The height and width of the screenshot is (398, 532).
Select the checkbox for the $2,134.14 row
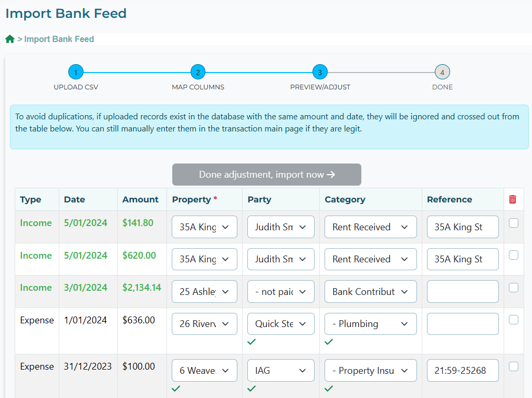click(514, 288)
